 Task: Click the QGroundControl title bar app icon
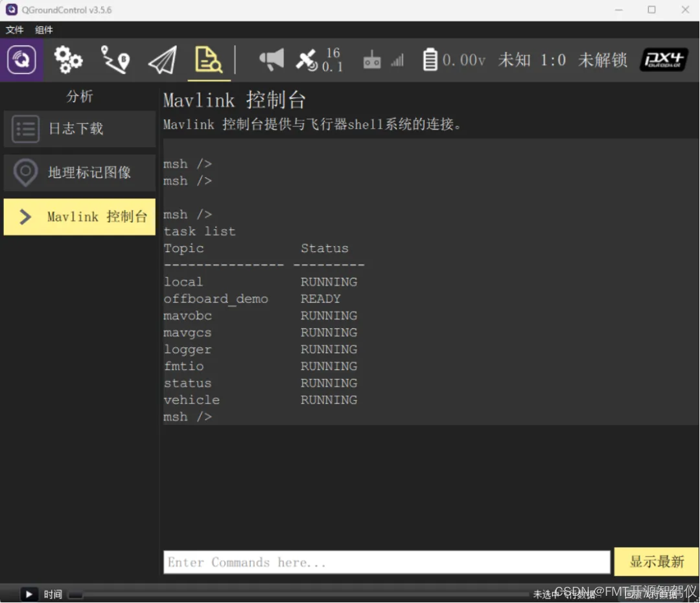click(x=11, y=9)
